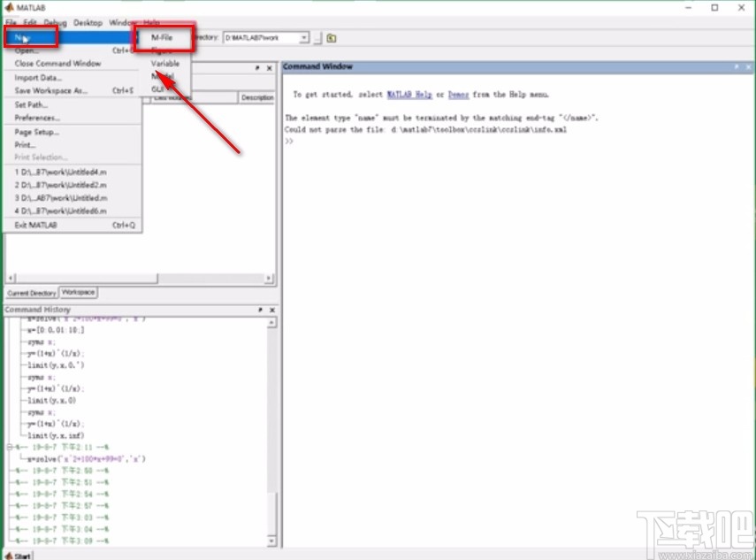Open the MATLAB Help link
This screenshot has height=560, width=756.
point(409,94)
